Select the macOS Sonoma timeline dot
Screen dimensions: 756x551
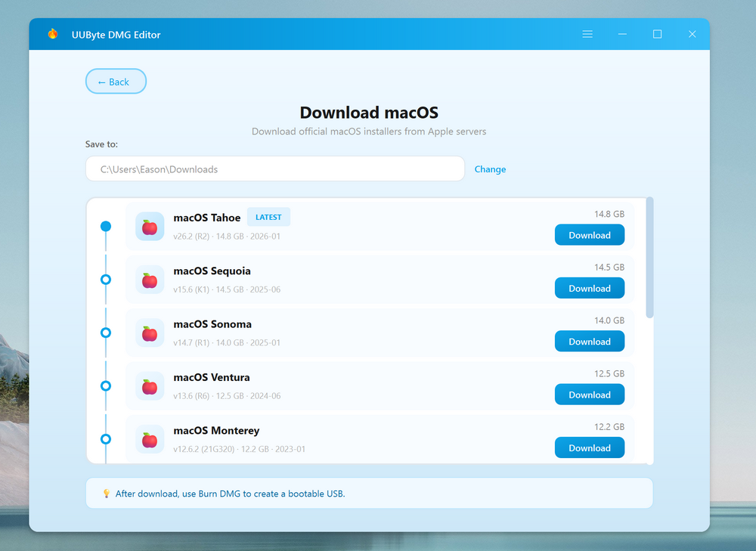click(x=106, y=333)
